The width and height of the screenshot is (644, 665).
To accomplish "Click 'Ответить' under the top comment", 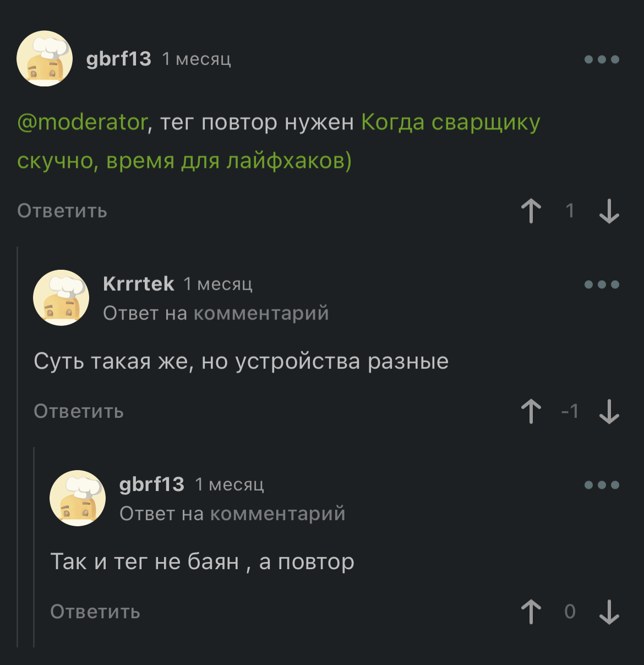I will pos(62,211).
